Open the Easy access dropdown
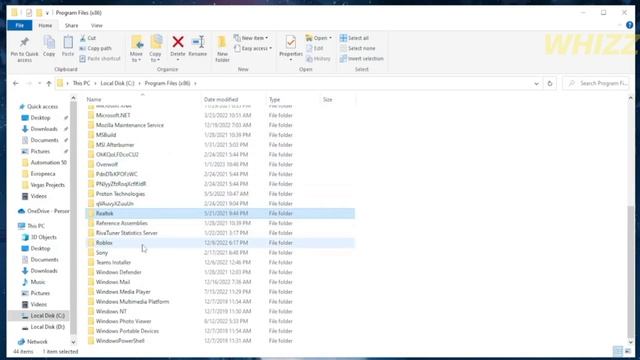This screenshot has width=640, height=360. click(x=253, y=49)
